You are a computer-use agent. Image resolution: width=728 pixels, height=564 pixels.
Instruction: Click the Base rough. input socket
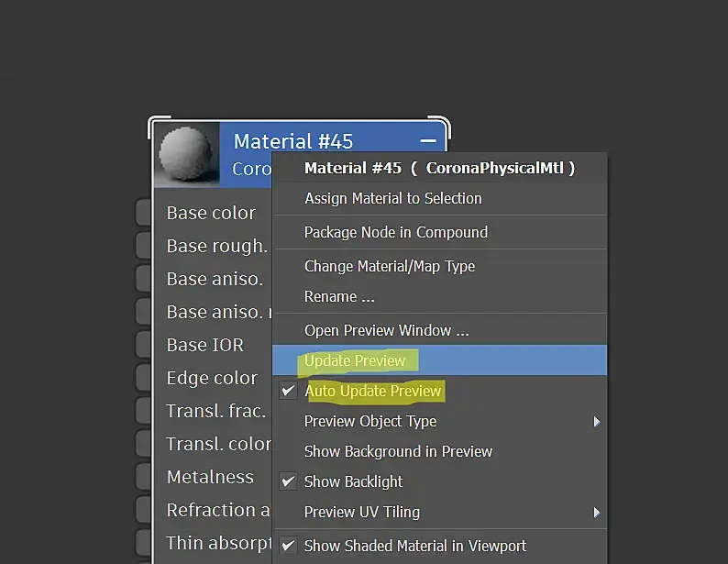click(x=143, y=246)
